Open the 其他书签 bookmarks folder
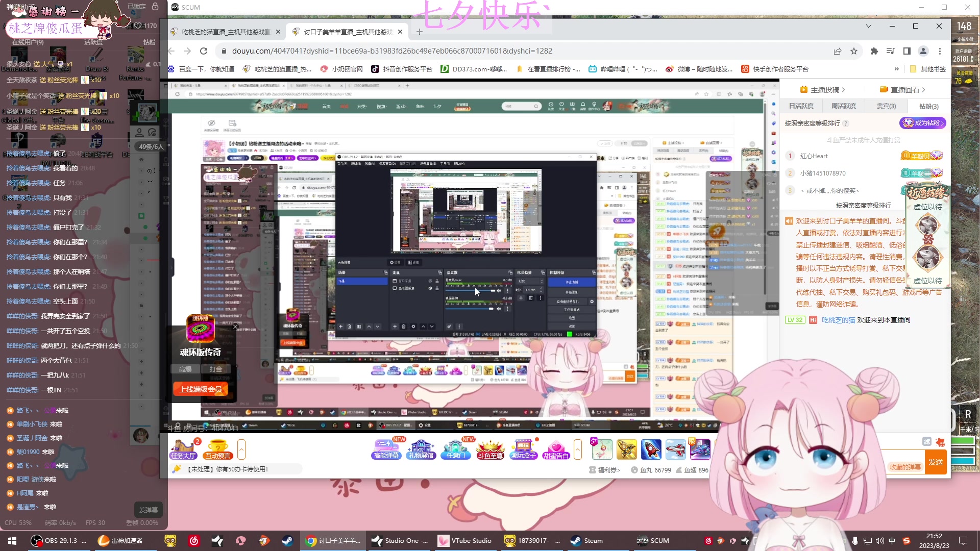Viewport: 980px width, 551px height. pyautogui.click(x=927, y=69)
